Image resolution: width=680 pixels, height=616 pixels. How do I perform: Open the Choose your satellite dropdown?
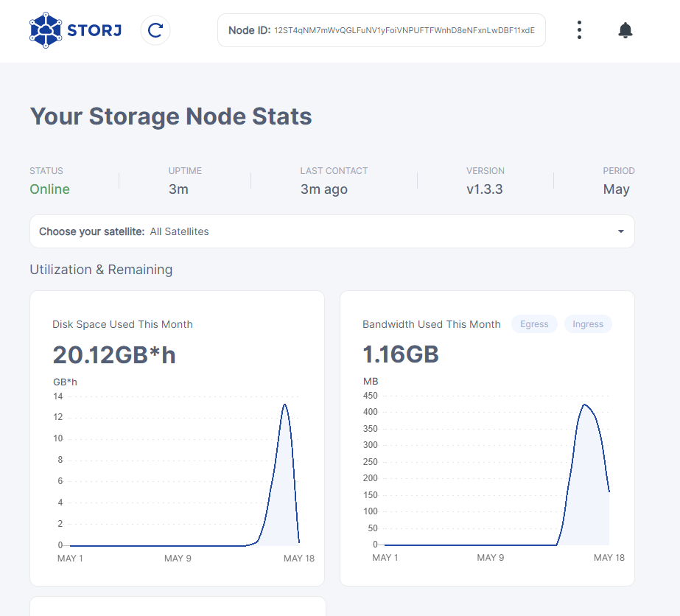332,231
